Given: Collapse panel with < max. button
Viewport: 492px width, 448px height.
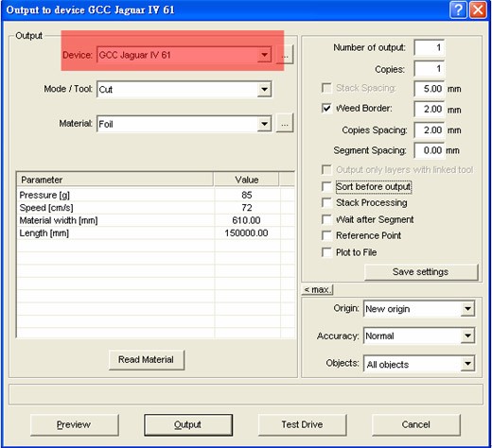Looking at the screenshot, I should pyautogui.click(x=317, y=289).
